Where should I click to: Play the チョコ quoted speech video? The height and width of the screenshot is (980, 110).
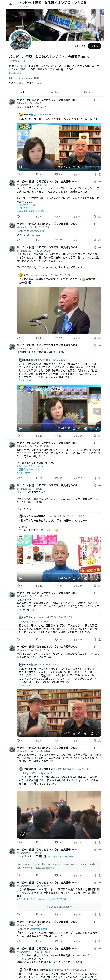58,310
